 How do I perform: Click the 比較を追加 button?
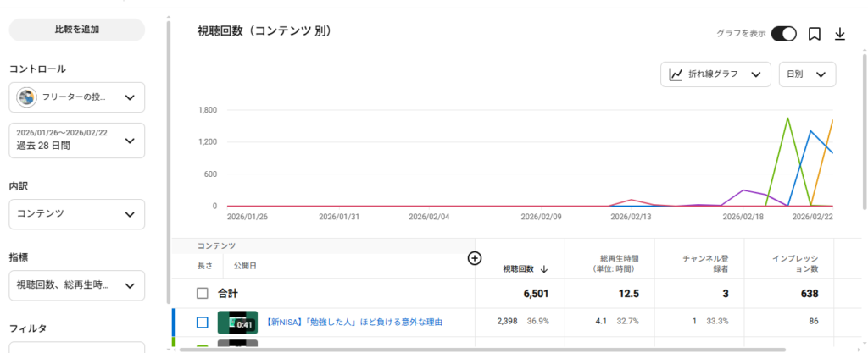pos(76,30)
